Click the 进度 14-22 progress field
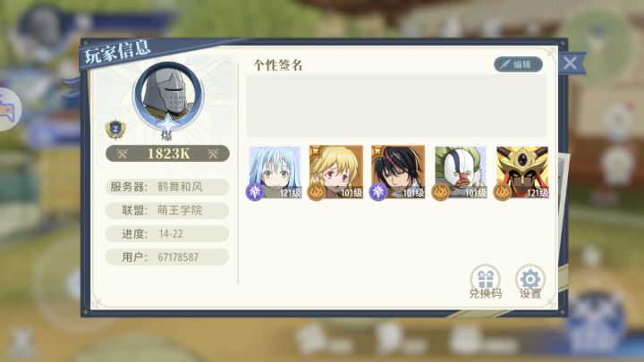644x362 pixels. tap(167, 234)
